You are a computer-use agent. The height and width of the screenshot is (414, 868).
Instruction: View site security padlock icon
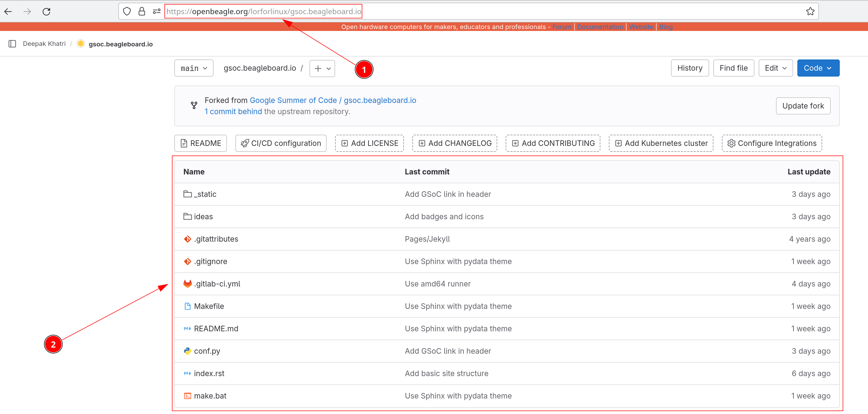click(142, 11)
